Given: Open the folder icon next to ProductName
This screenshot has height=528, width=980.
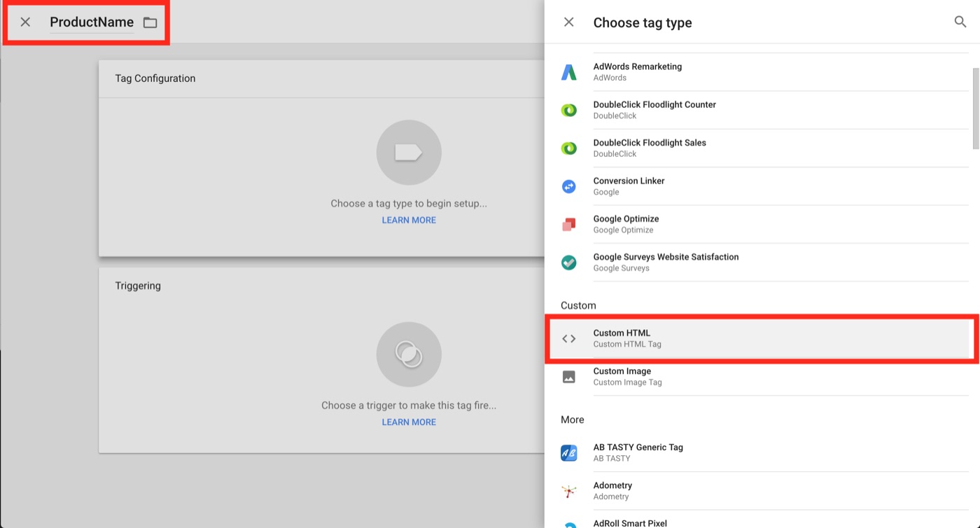Looking at the screenshot, I should [x=150, y=22].
